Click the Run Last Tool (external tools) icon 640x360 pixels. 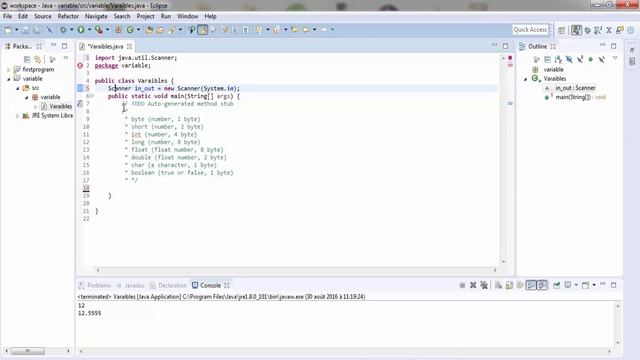pos(99,30)
